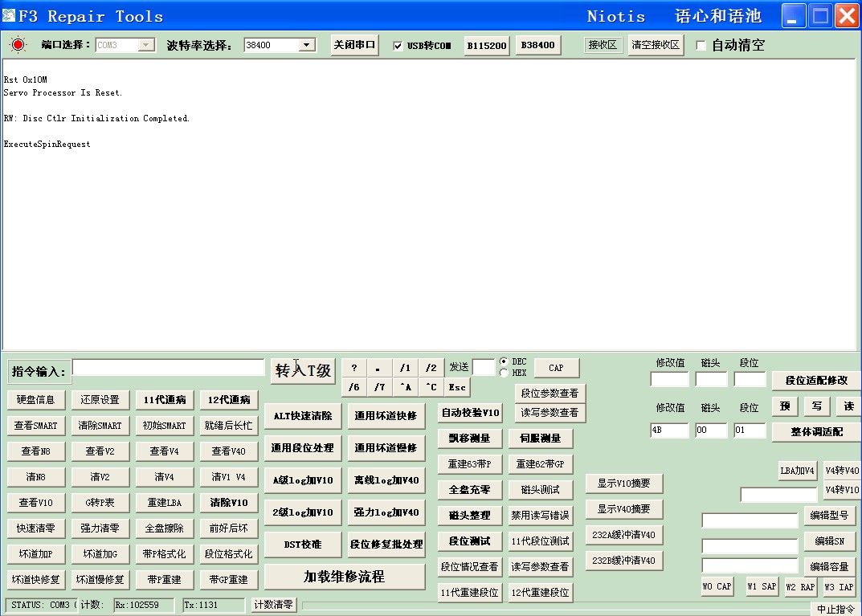Click the DST校准 button
The height and width of the screenshot is (616, 862).
(303, 545)
